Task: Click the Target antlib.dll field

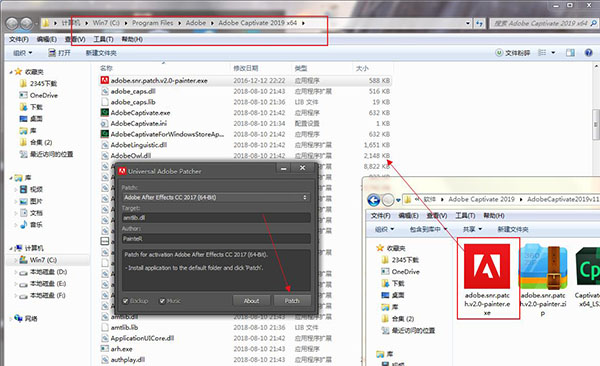Action: point(216,217)
